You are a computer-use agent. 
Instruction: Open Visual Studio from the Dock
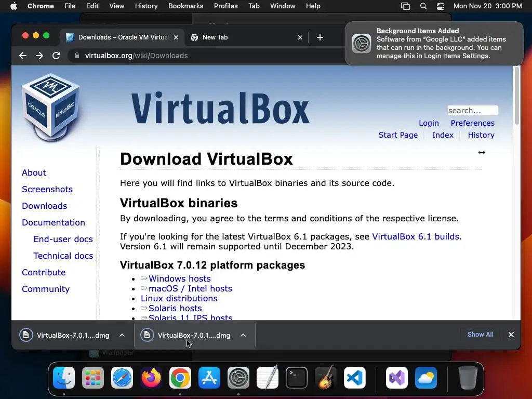click(x=397, y=378)
